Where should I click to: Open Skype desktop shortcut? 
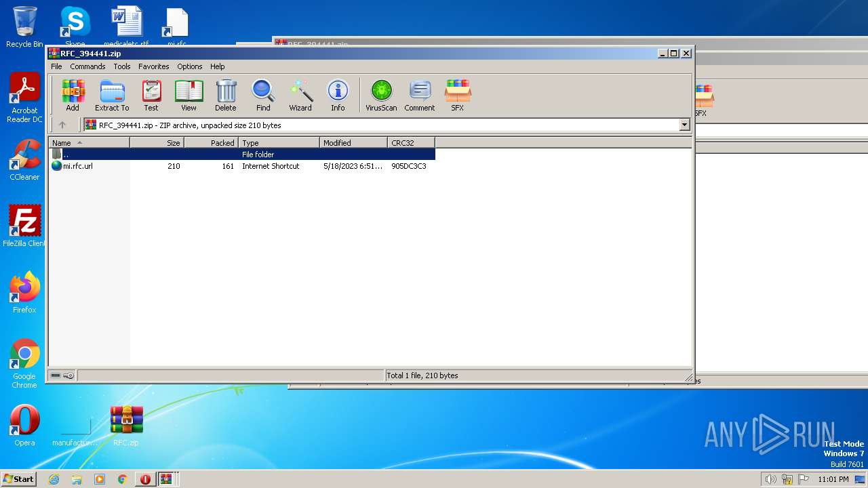pyautogui.click(x=75, y=27)
